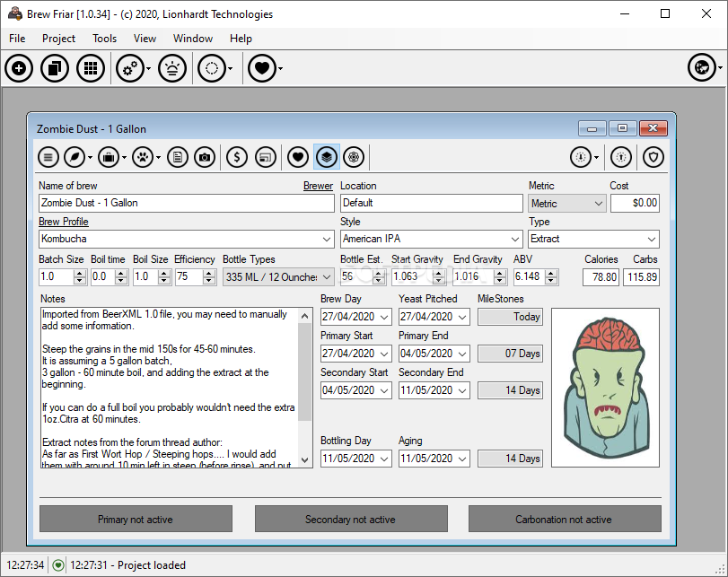Image resolution: width=728 pixels, height=577 pixels.
Task: Click the Brewer link
Action: point(318,186)
